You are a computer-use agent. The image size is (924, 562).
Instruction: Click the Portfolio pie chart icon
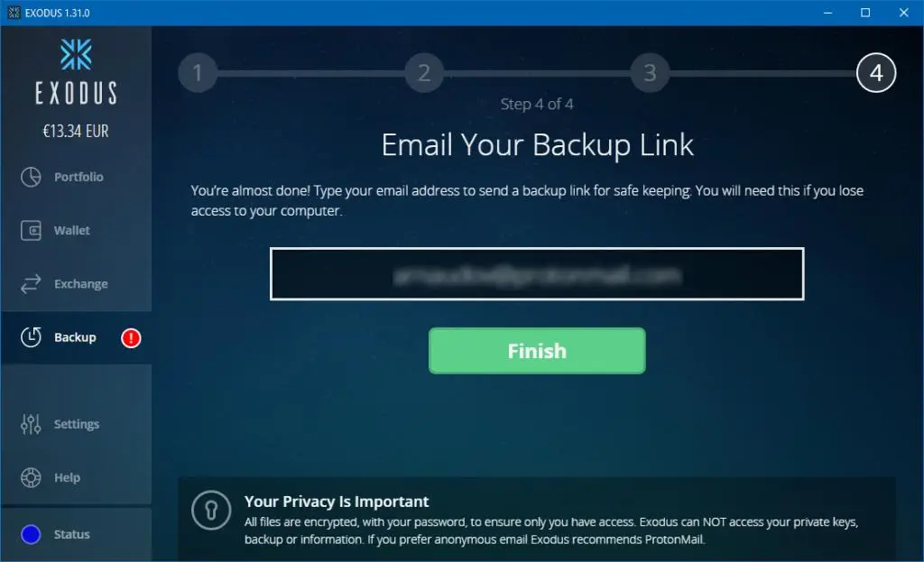click(31, 177)
